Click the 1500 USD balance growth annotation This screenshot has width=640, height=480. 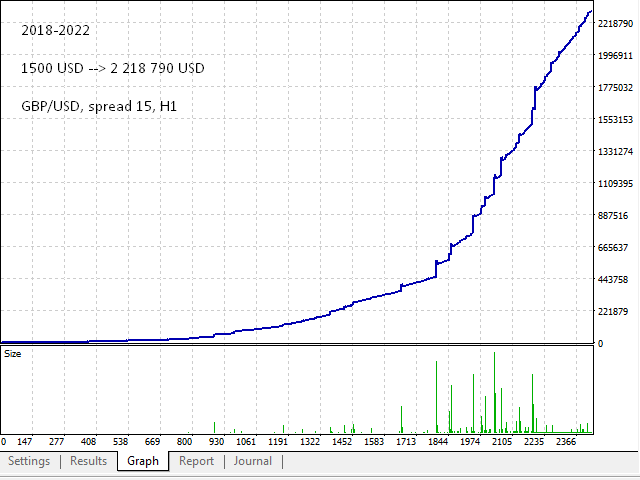pos(113,69)
